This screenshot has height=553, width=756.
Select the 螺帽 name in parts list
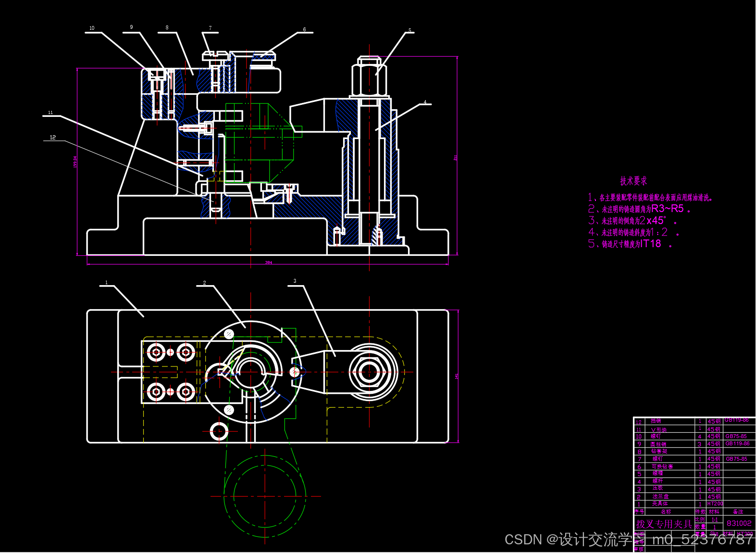coord(657,474)
